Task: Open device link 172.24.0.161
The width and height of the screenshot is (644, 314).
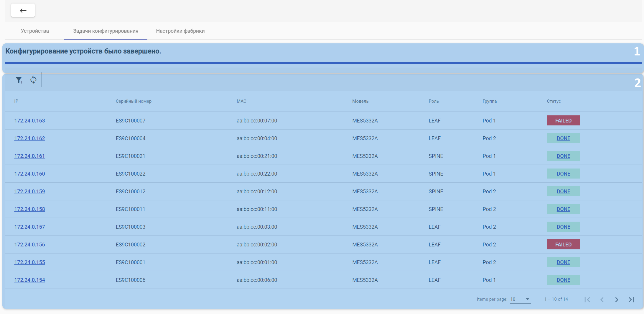Action: tap(29, 156)
